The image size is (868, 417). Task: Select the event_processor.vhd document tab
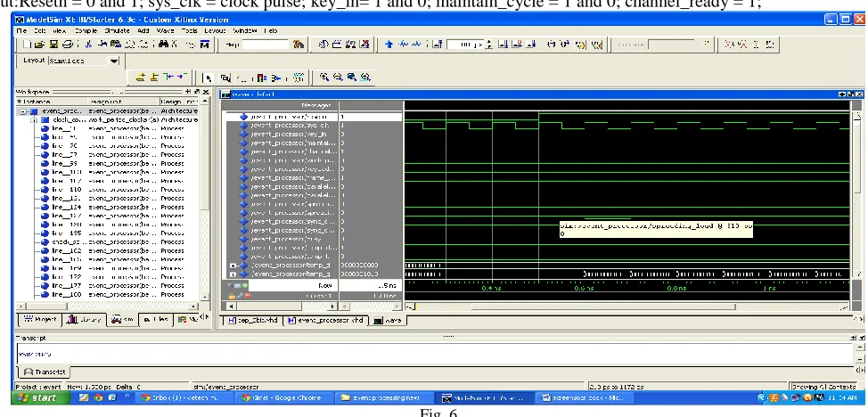tap(327, 320)
